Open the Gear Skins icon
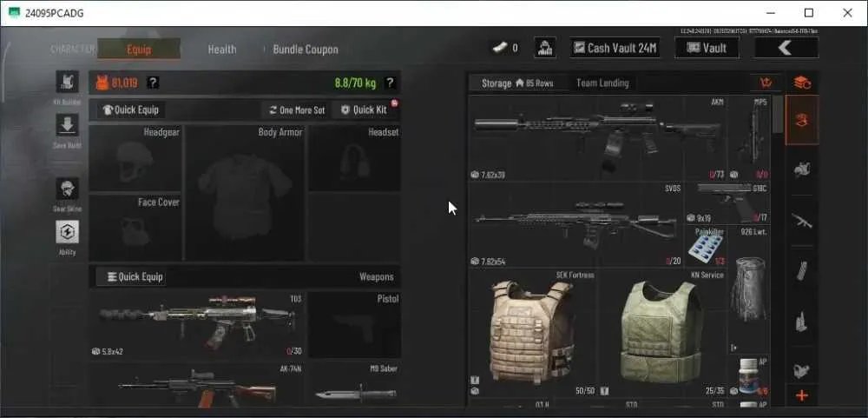This screenshot has width=868, height=418. (67, 189)
